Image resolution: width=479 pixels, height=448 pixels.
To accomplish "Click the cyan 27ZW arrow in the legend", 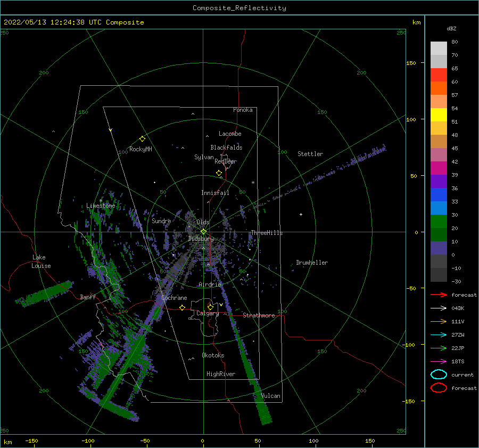I will tap(439, 335).
